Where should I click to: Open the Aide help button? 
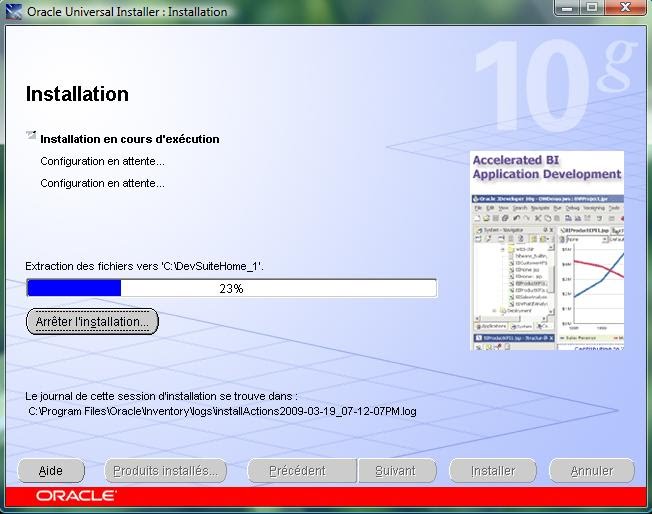[x=51, y=471]
